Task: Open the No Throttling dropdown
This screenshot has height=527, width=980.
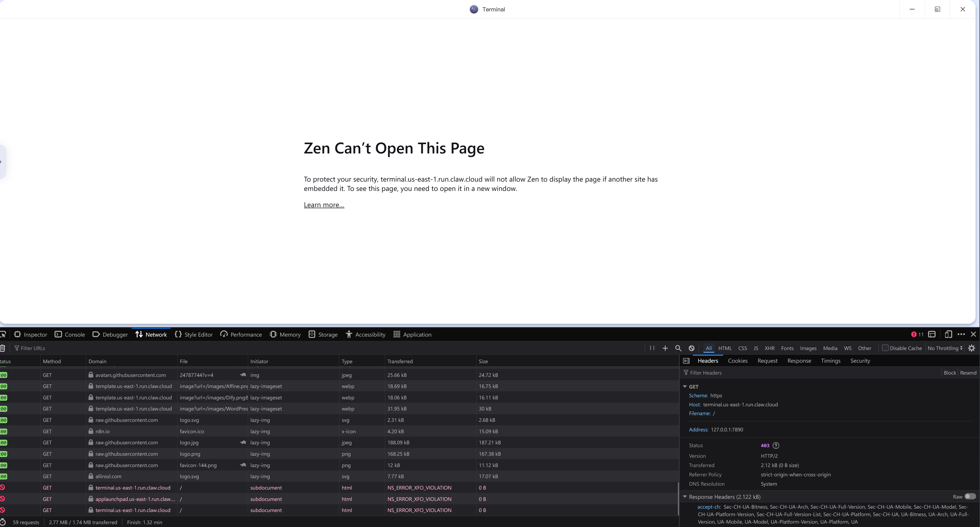Action: 945,348
